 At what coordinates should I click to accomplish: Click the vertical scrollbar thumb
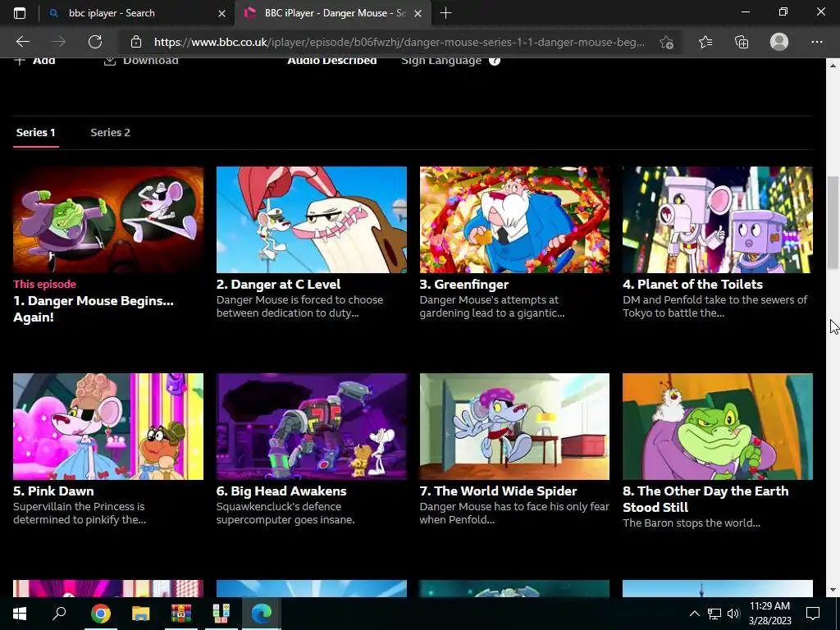[x=833, y=222]
